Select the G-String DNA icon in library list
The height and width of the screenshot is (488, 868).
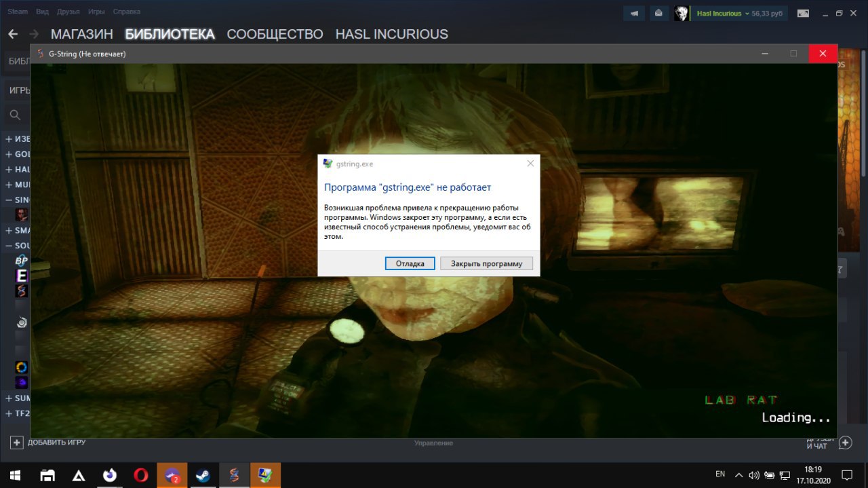22,291
